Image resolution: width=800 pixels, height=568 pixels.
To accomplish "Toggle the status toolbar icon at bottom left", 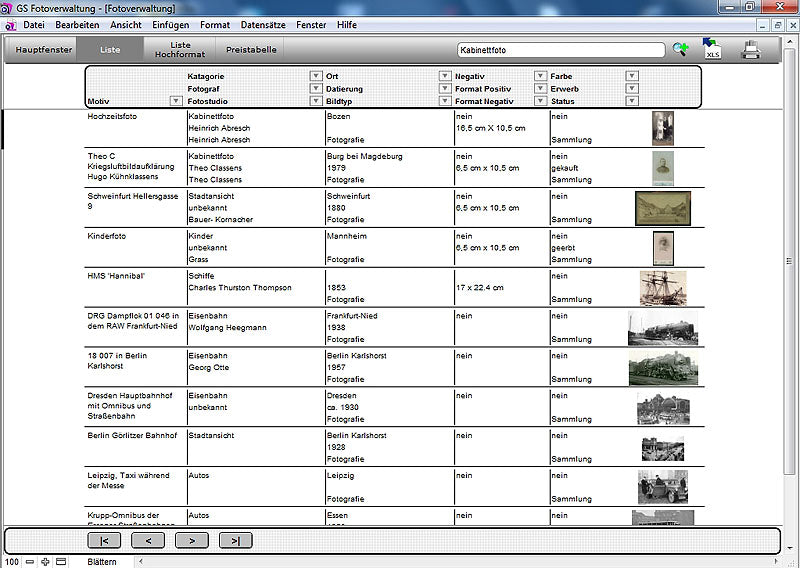I will coord(61,562).
